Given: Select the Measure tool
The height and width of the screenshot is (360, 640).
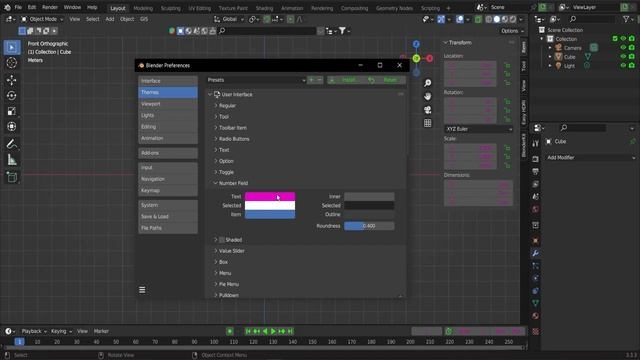Looking at the screenshot, I should [x=11, y=160].
